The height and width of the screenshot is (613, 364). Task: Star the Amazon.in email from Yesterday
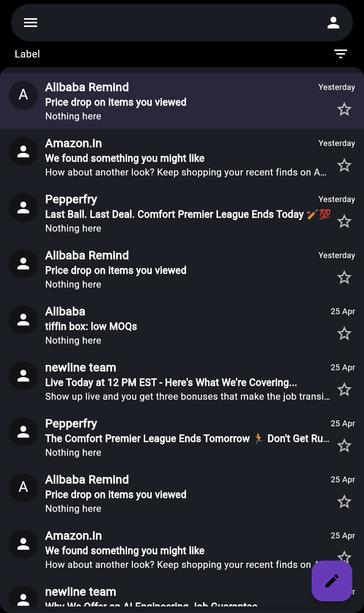(x=344, y=165)
